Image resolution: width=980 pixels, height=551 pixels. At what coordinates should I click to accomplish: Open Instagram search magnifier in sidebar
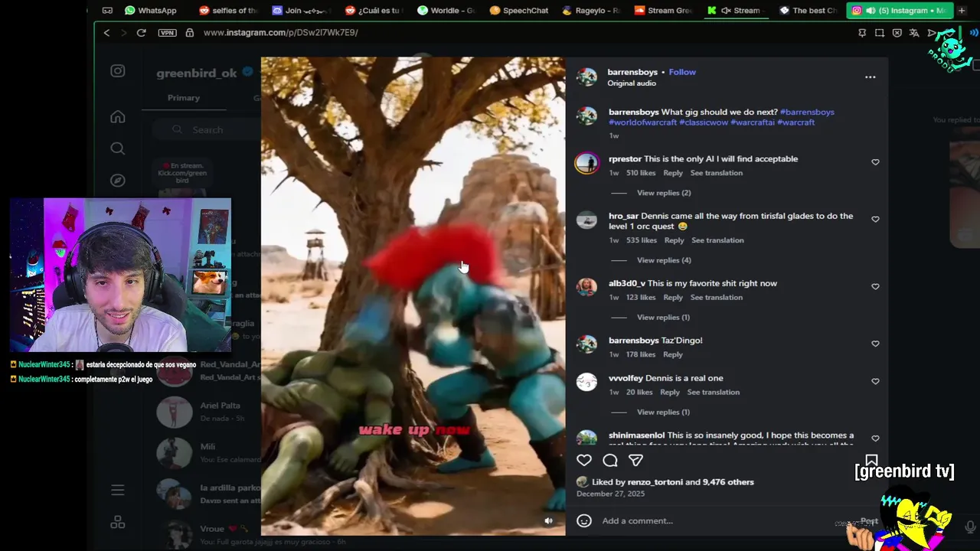pos(117,148)
